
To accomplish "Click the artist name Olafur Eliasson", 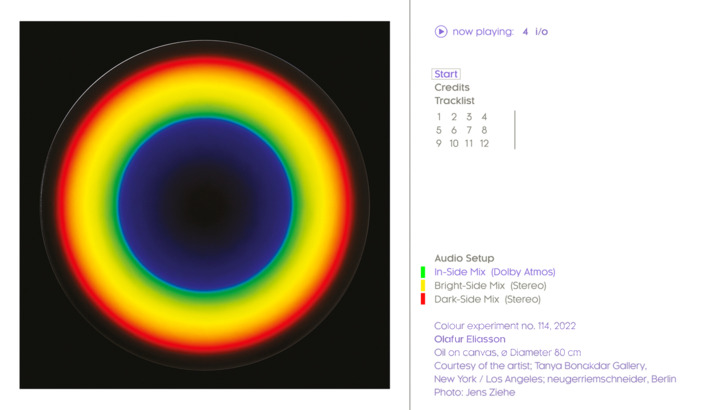I will (469, 339).
